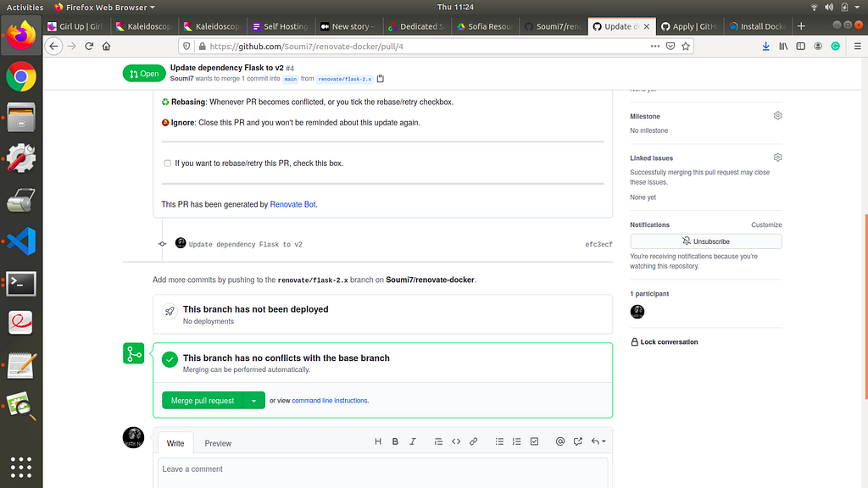
Task: Open Milestone settings gear
Action: click(x=778, y=115)
